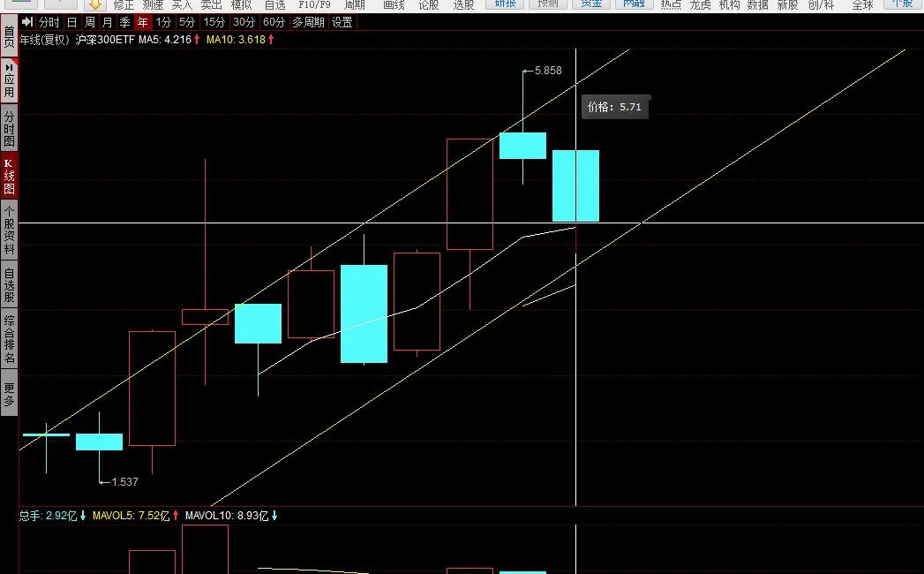
Task: Click the MA5: 4.216 indicator label
Action: pos(165,40)
